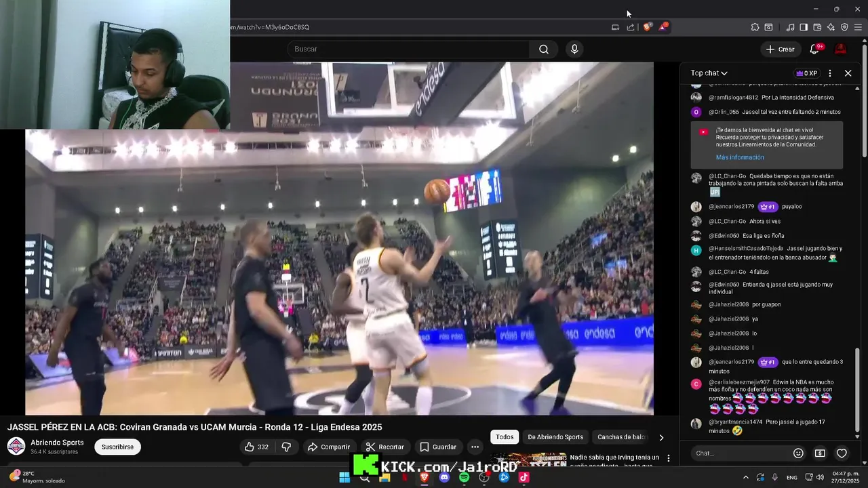Open the Super Chat dollar icon

click(820, 453)
